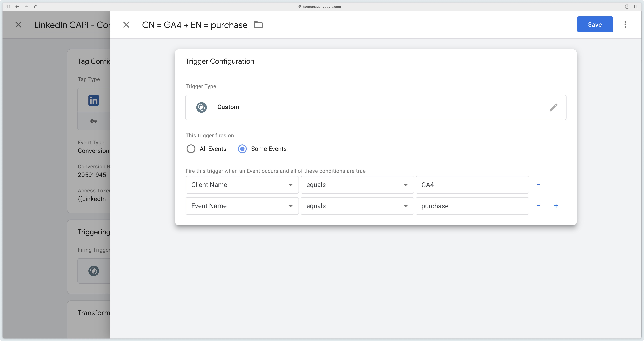
Task: Click the pencil icon to edit trigger type
Action: tap(553, 108)
